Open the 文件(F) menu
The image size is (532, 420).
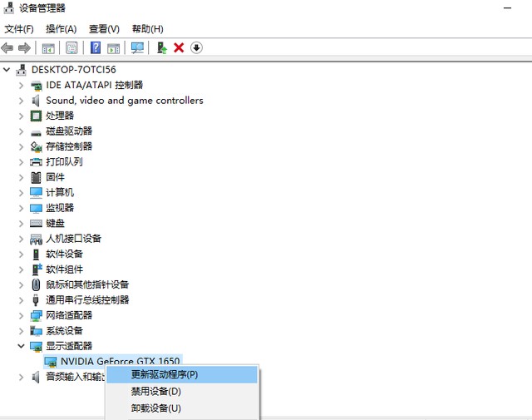(x=19, y=29)
